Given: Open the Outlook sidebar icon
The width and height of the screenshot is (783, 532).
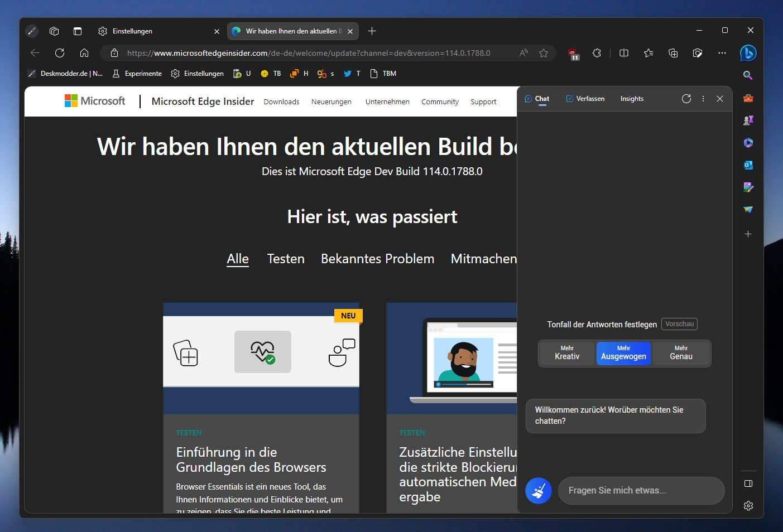Looking at the screenshot, I should [748, 165].
